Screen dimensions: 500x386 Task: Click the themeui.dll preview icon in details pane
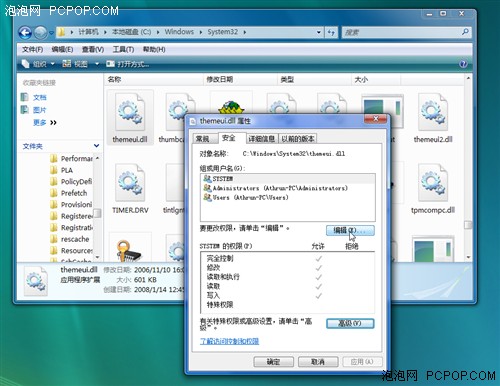pyautogui.click(x=36, y=281)
